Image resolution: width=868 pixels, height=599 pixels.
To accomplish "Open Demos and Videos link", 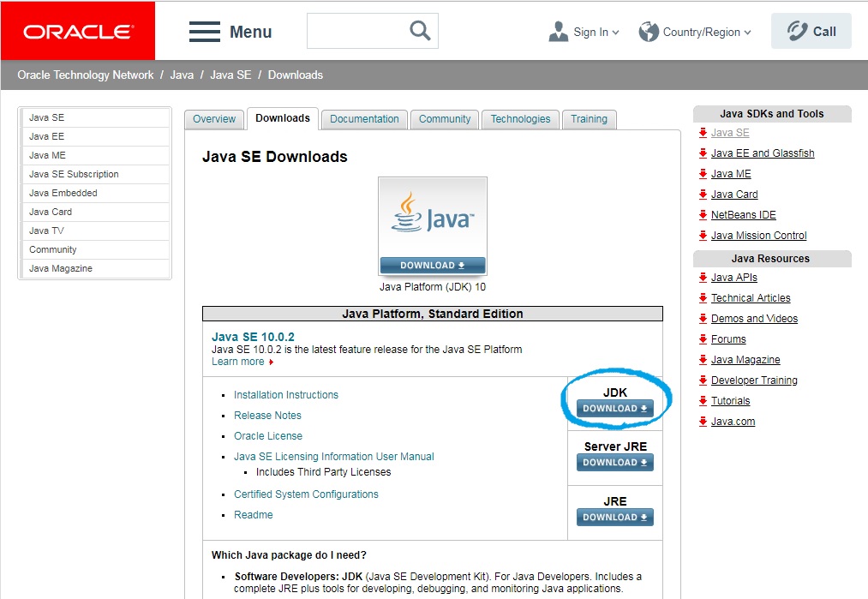I will click(754, 318).
